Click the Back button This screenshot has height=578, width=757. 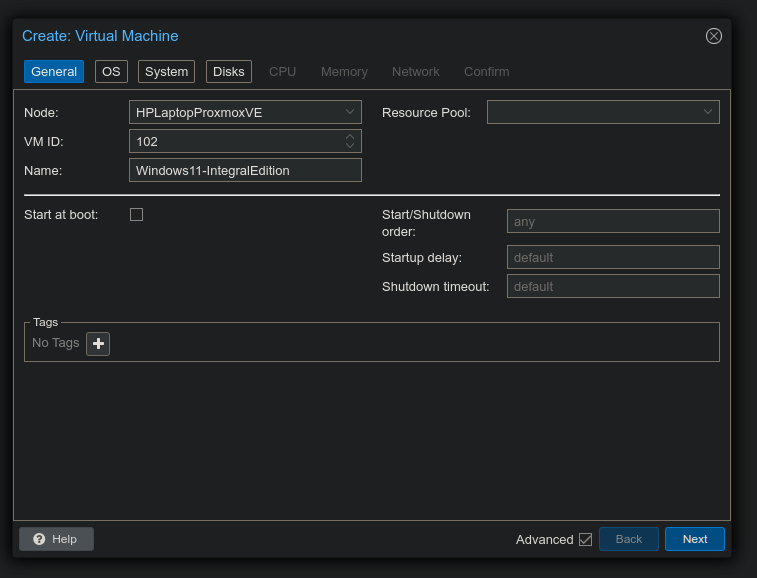click(628, 539)
